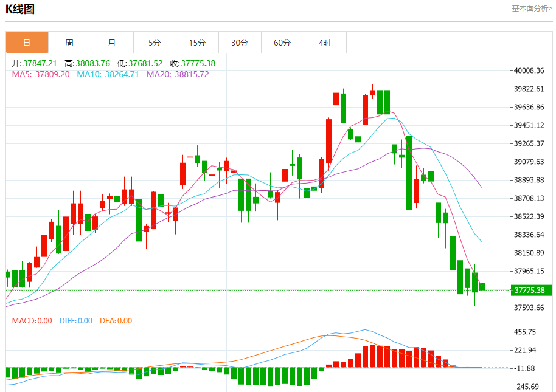Screen dimensions: 556x392
Task: Open the 5分 interval tab
Action: click(155, 43)
